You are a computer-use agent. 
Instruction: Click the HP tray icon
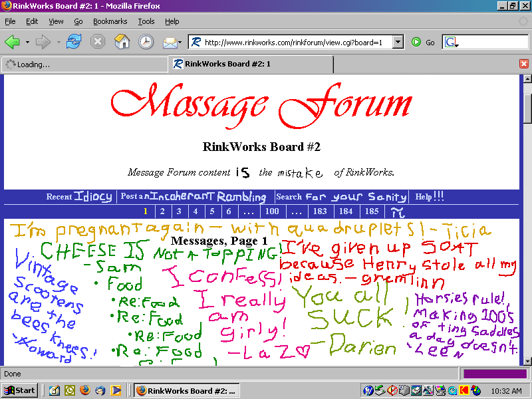pos(368,391)
